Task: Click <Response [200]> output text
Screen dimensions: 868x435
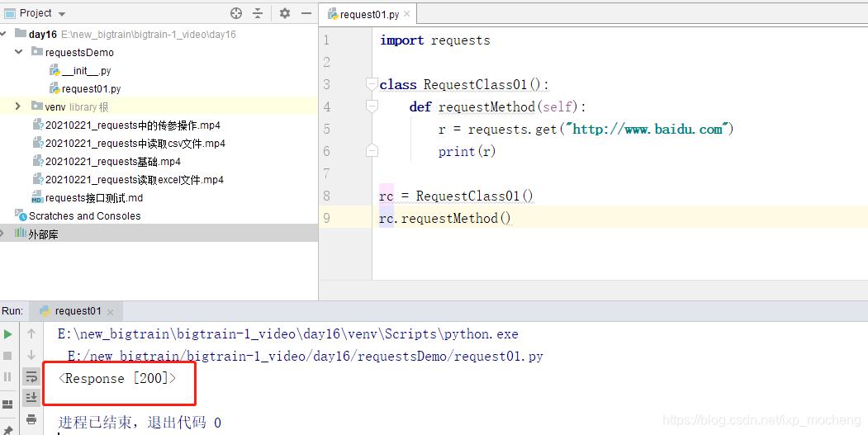Action: pos(117,379)
